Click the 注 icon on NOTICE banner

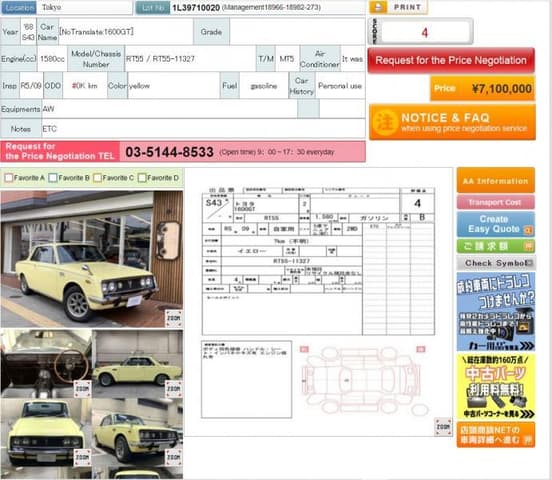tap(384, 122)
